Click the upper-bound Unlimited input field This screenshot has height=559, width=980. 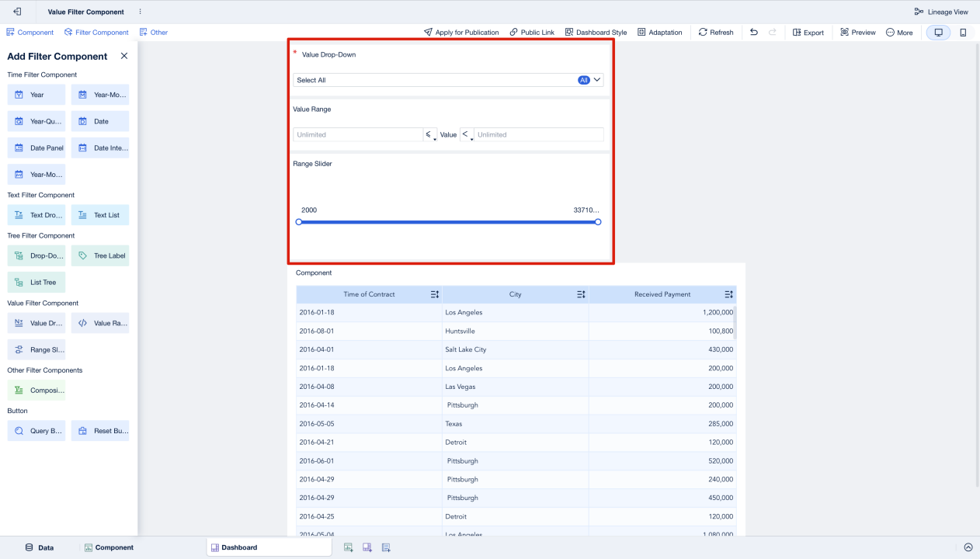coord(539,134)
